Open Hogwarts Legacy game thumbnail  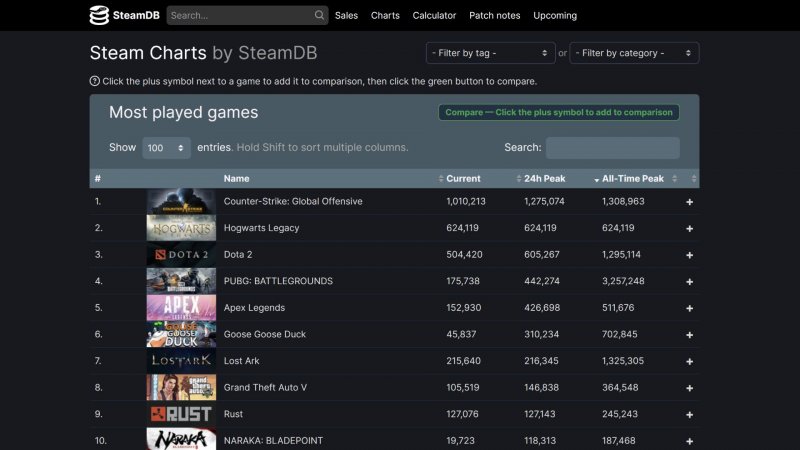pyautogui.click(x=181, y=228)
